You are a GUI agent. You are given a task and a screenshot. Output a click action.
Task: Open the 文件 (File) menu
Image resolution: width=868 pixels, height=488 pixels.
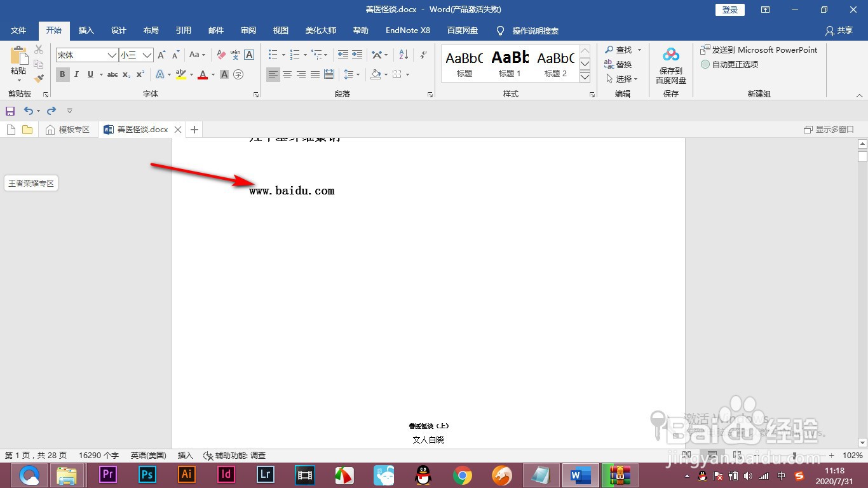(18, 30)
